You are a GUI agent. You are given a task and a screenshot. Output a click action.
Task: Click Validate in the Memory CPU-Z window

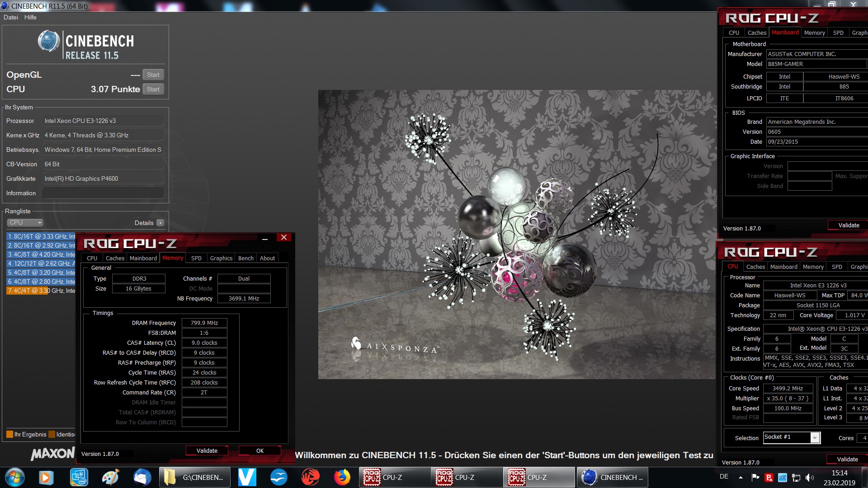click(x=207, y=450)
